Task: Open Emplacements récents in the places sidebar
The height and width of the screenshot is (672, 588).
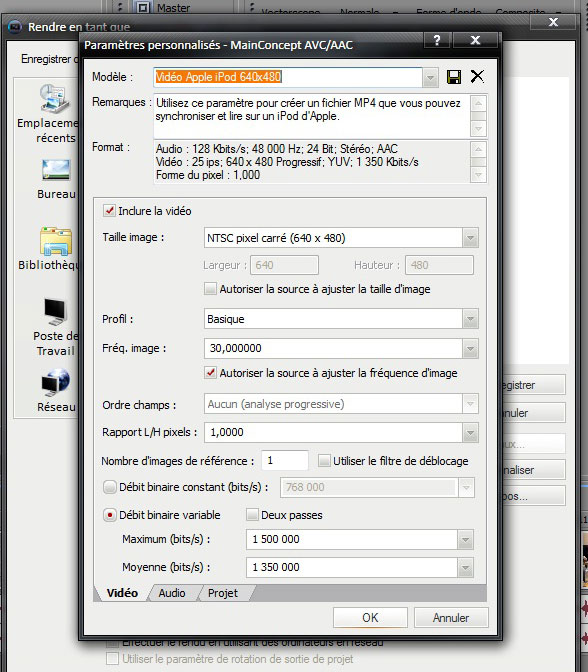Action: [x=49, y=113]
